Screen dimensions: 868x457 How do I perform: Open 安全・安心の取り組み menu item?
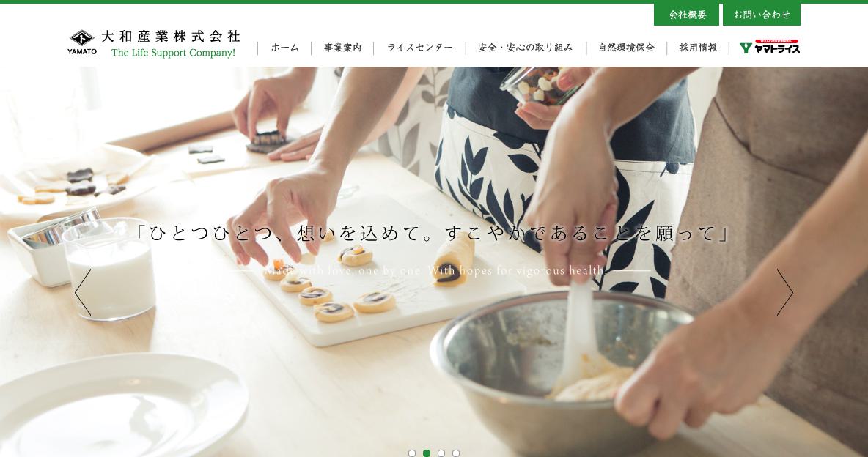pos(526,48)
